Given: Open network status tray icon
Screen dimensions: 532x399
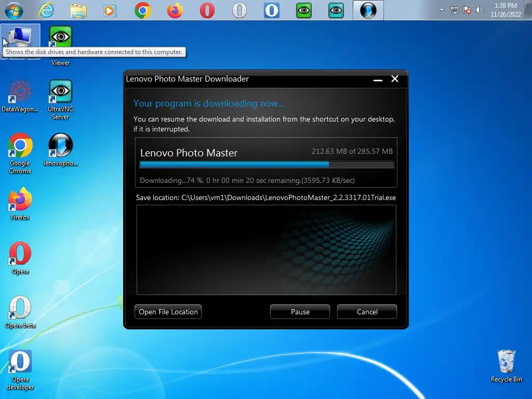Looking at the screenshot, I should point(454,10).
